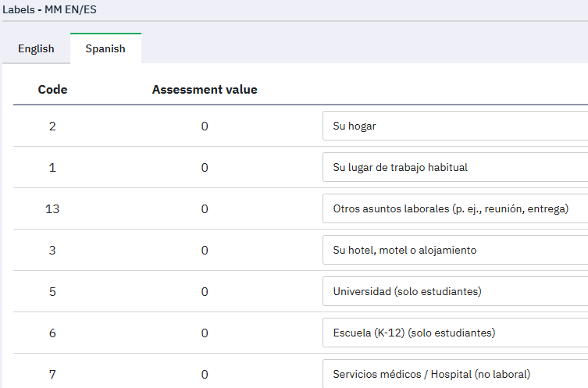Click the 'Su hogar' label field
This screenshot has height=388, width=588.
454,126
